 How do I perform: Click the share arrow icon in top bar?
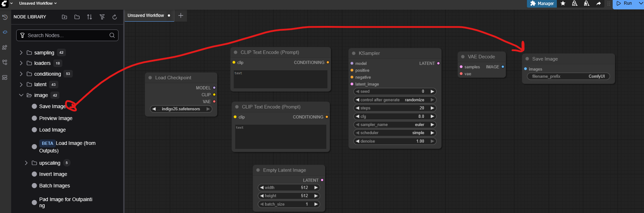[599, 4]
